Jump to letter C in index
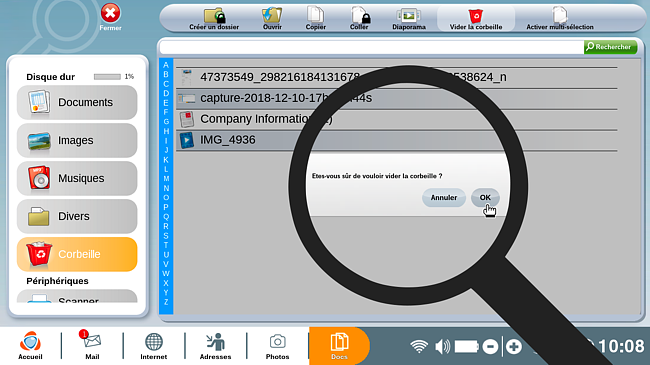The width and height of the screenshot is (650, 365). (x=166, y=84)
